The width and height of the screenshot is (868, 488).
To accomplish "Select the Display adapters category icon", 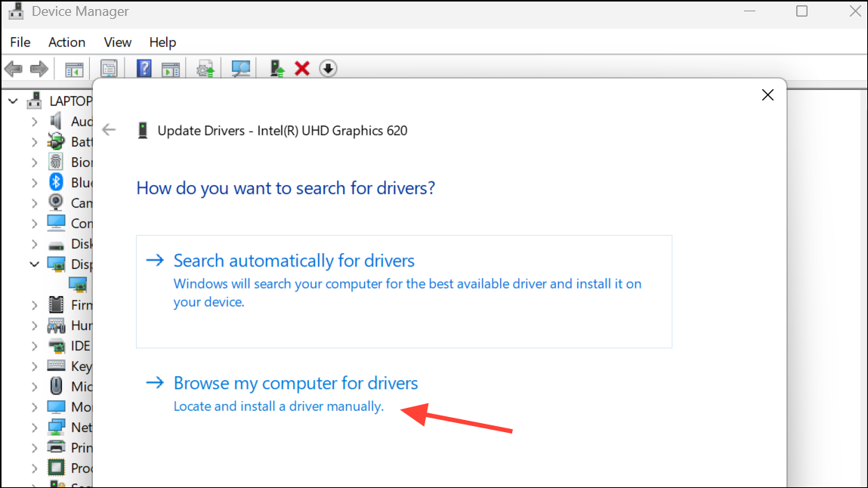I will [56, 264].
